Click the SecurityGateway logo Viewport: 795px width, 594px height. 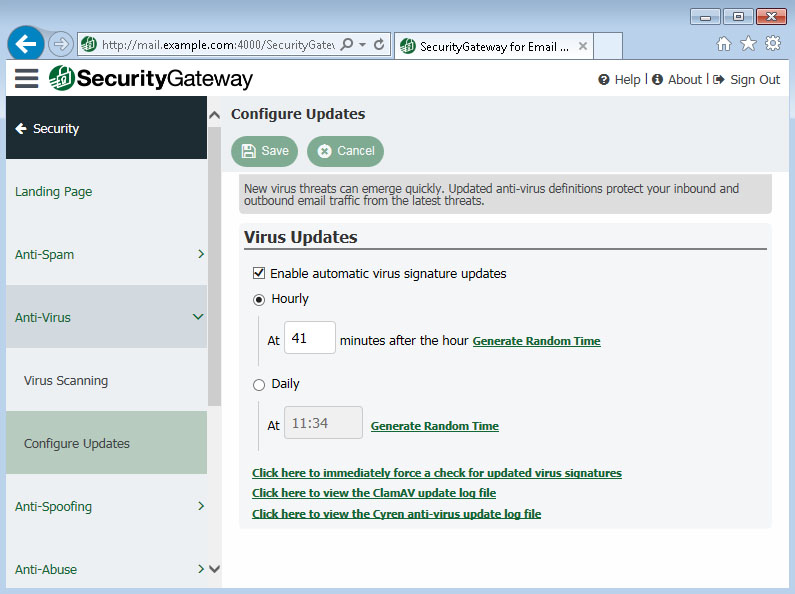coord(151,79)
